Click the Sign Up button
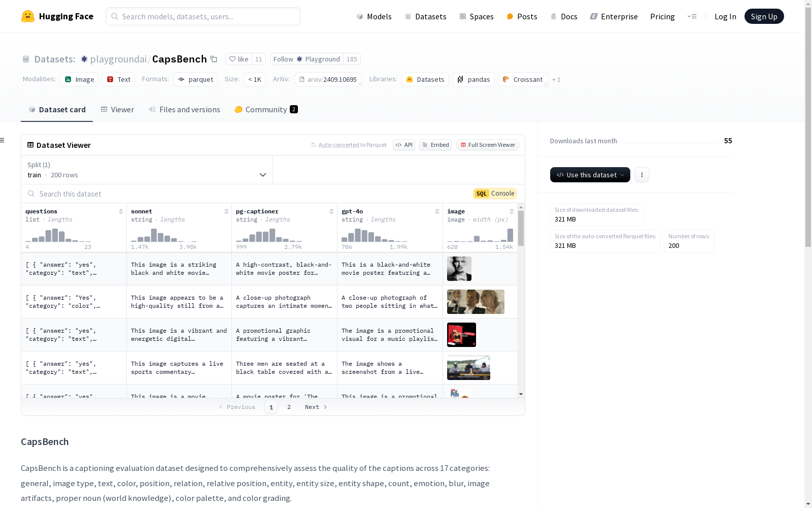 [764, 16]
